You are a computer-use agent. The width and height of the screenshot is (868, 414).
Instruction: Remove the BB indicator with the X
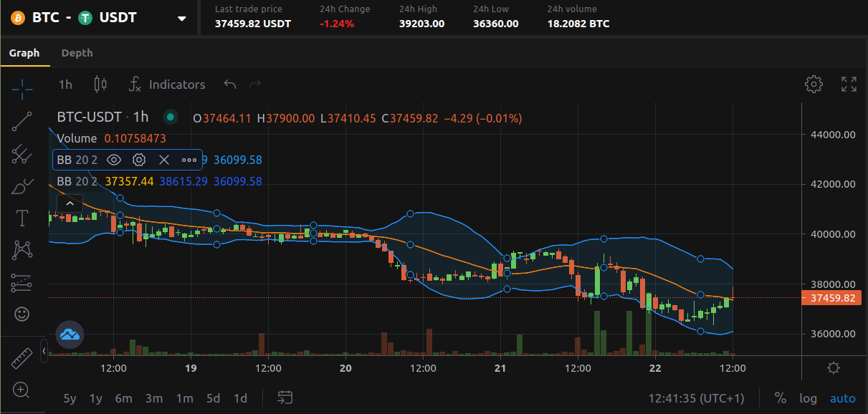pyautogui.click(x=163, y=160)
